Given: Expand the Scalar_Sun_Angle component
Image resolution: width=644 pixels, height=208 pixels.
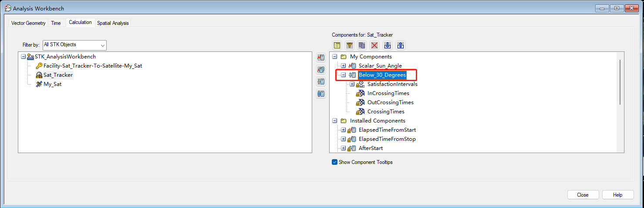Looking at the screenshot, I should pos(343,66).
